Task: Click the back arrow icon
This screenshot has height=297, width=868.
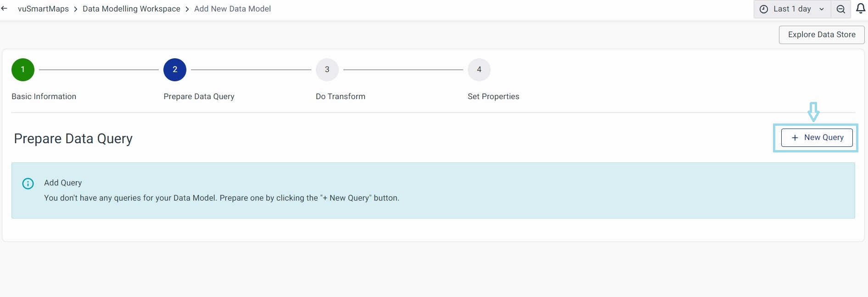Action: [x=5, y=9]
